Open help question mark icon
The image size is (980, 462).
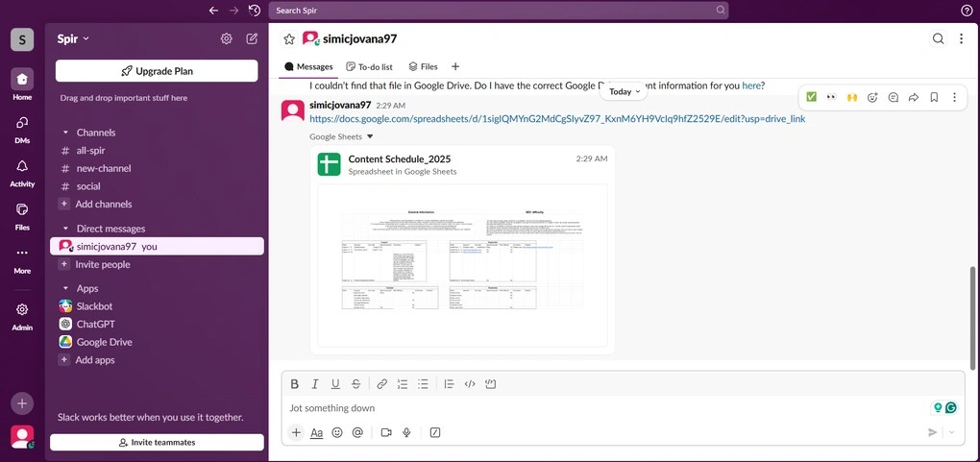pos(967,10)
